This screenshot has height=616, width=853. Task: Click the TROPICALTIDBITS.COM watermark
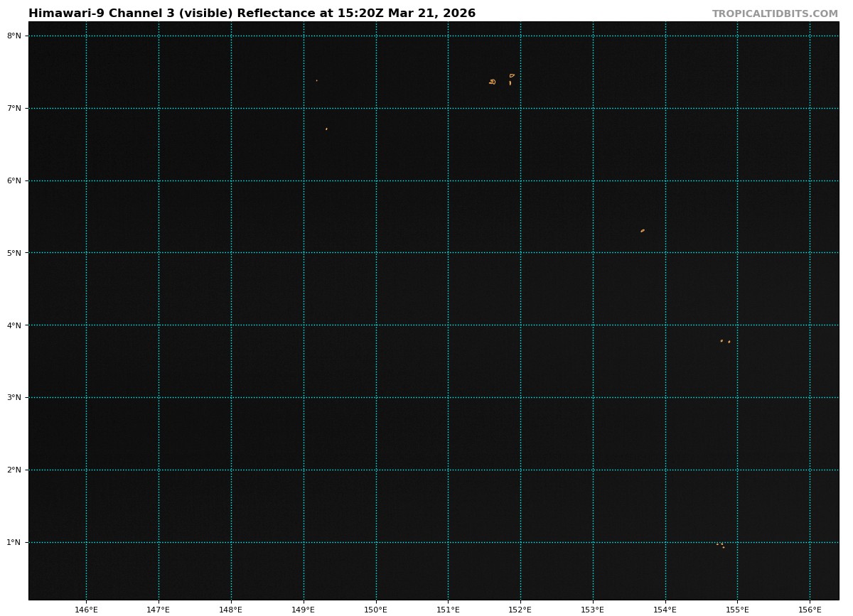click(x=775, y=13)
